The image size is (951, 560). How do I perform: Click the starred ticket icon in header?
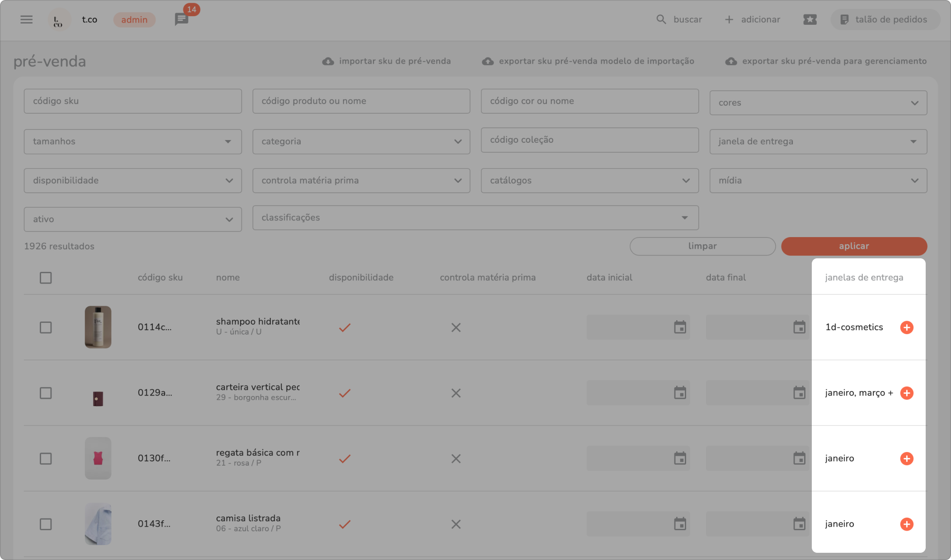(x=810, y=19)
